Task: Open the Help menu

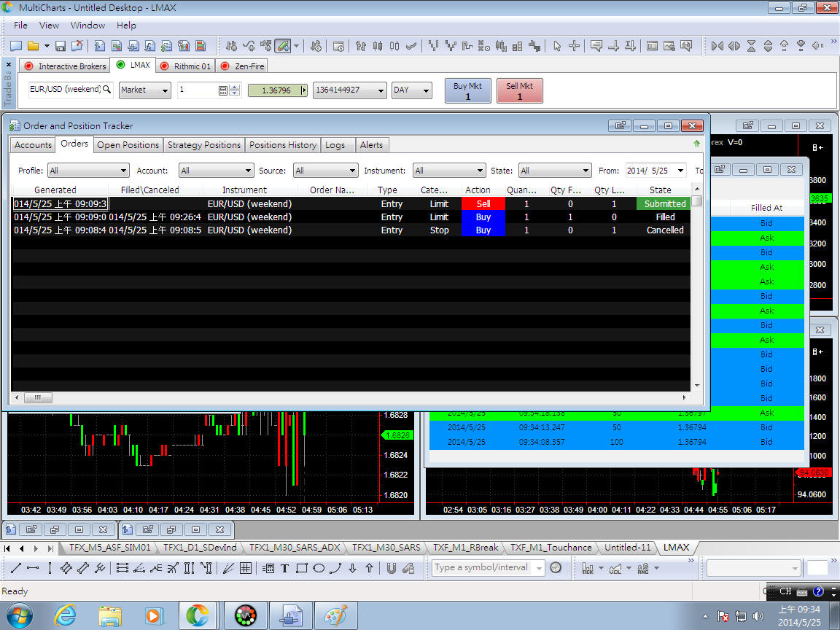Action: coord(126,26)
